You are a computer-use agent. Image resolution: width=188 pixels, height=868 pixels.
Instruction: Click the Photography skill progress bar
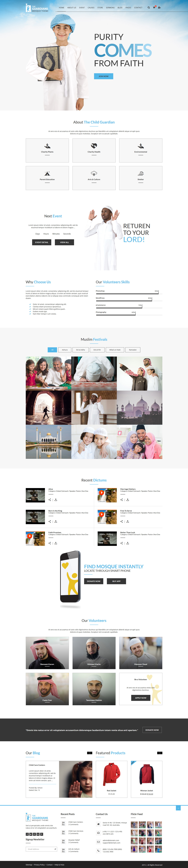coord(129,315)
